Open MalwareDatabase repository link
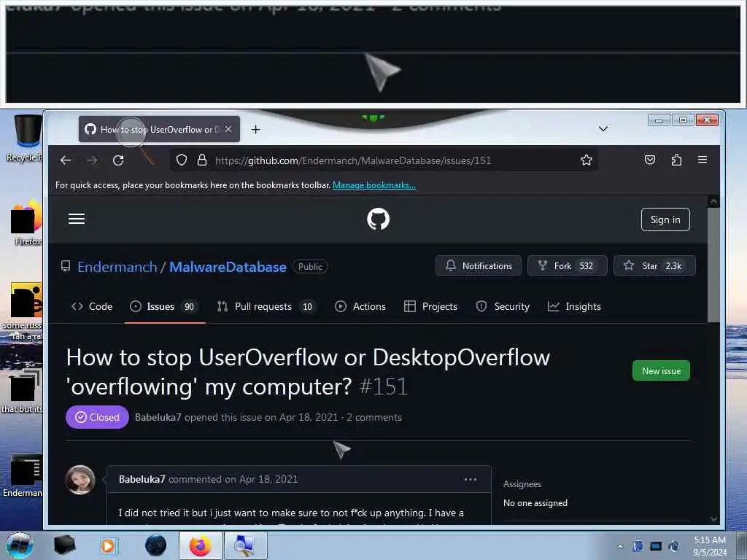This screenshot has height=560, width=747. coord(228,267)
